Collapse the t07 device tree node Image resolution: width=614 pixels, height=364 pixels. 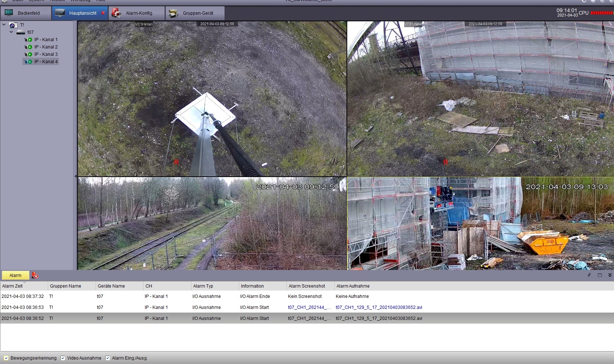click(11, 32)
